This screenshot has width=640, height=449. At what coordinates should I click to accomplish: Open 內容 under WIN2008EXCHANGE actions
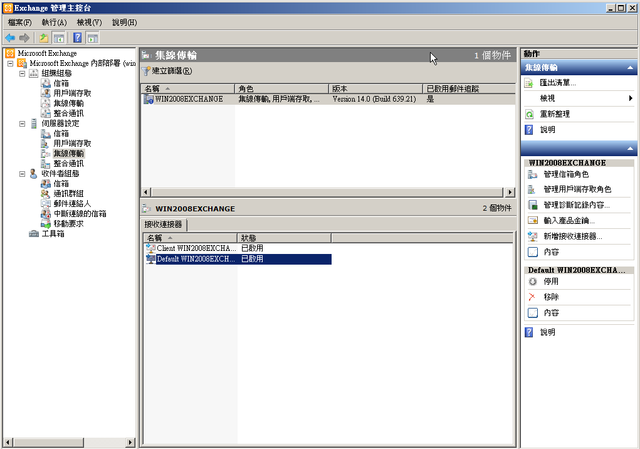[x=551, y=252]
